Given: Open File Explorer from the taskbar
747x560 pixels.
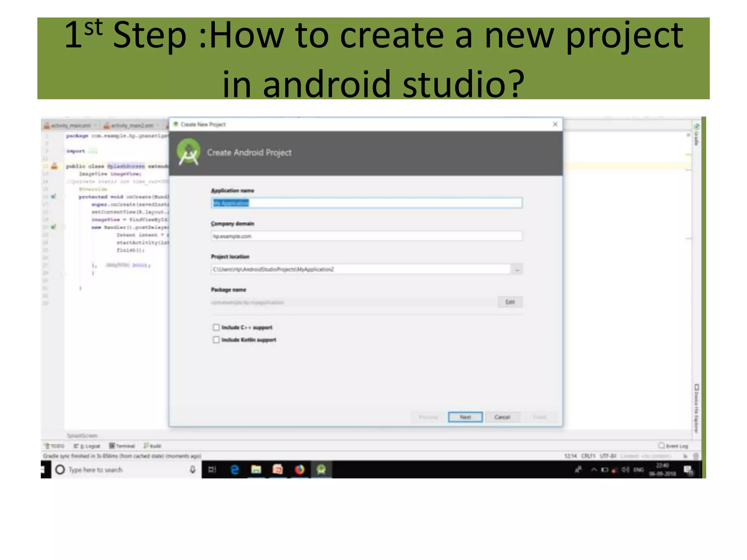Looking at the screenshot, I should tap(256, 470).
